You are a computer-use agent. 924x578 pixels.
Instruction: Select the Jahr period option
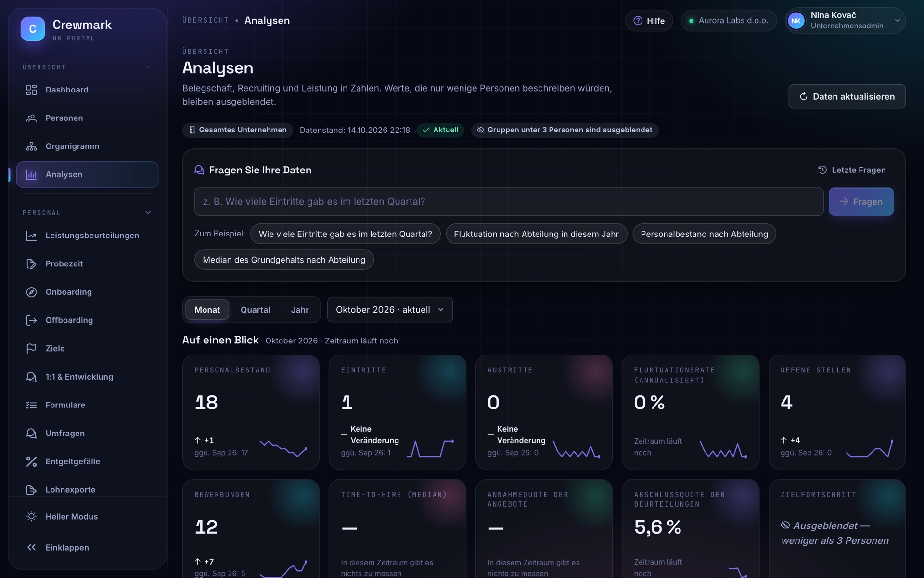point(299,310)
